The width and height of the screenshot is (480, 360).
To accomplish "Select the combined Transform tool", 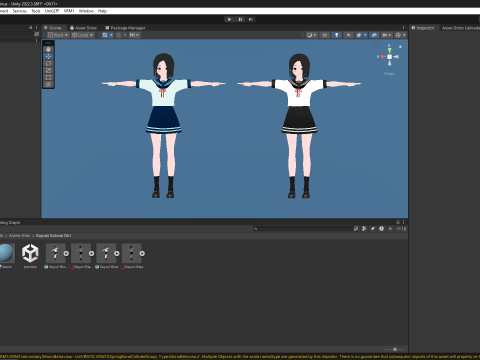I will point(48,84).
